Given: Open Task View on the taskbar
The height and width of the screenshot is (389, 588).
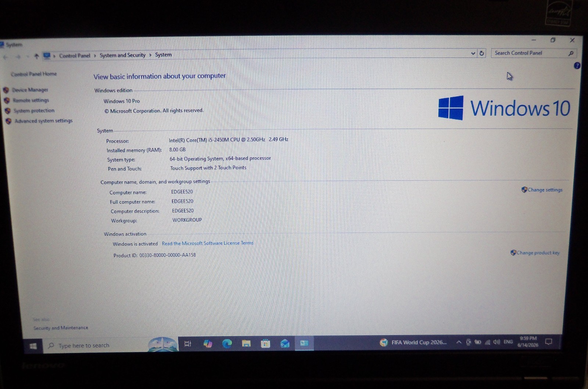Looking at the screenshot, I should [188, 344].
